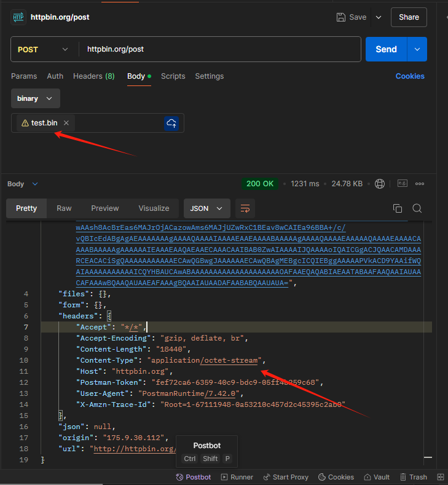Screen dimensions: 448x485
Task: Open search in the response body
Action: 417,208
